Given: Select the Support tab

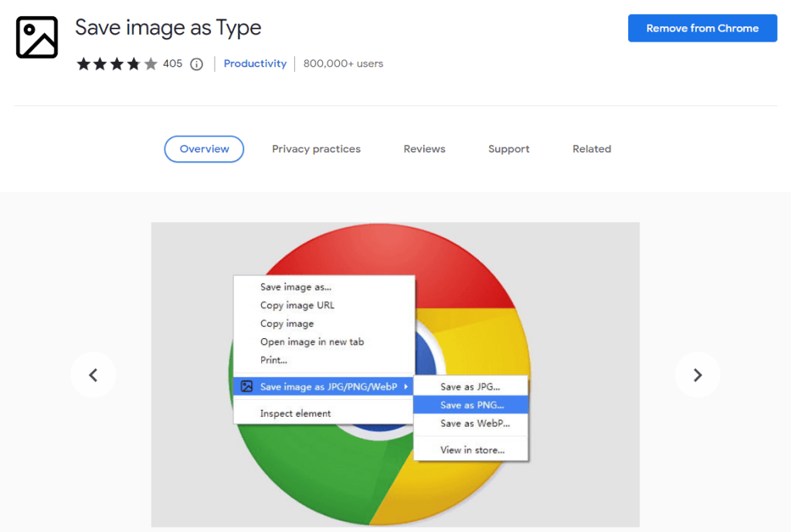Looking at the screenshot, I should [x=508, y=148].
